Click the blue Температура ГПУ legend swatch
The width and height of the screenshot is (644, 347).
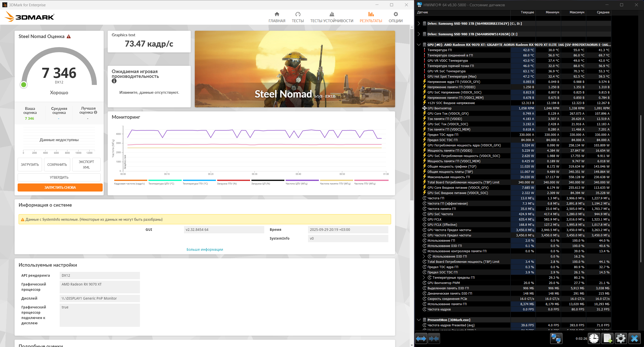pyautogui.click(x=199, y=180)
